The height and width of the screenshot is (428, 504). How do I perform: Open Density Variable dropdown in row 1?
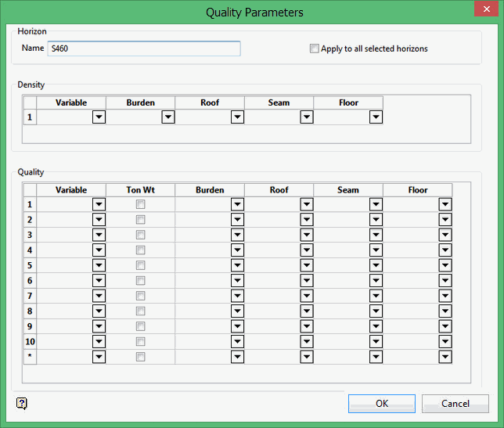(99, 117)
